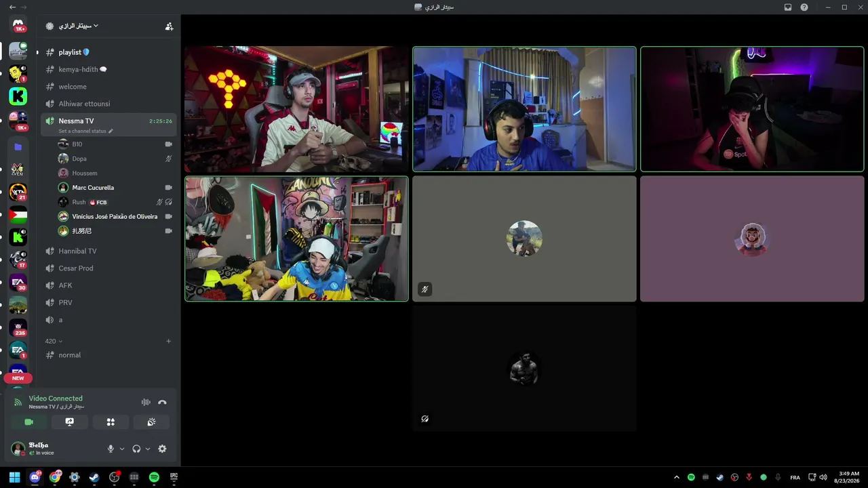This screenshot has height=488, width=868.
Task: Open the EA server with 30 badge
Action: tap(18, 283)
